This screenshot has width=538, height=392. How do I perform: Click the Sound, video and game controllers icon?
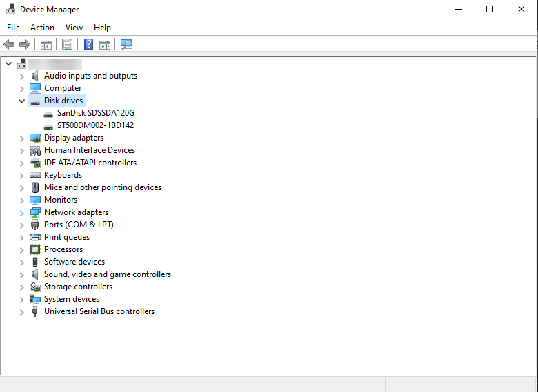coord(34,274)
